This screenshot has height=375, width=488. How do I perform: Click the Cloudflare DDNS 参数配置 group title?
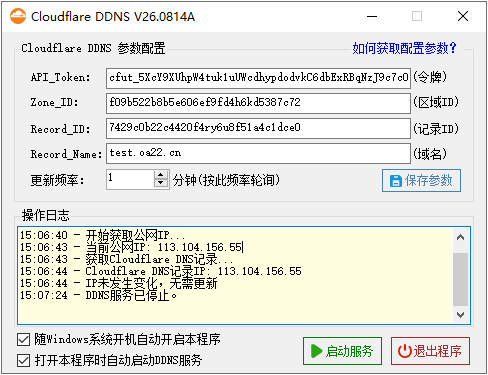(93, 48)
